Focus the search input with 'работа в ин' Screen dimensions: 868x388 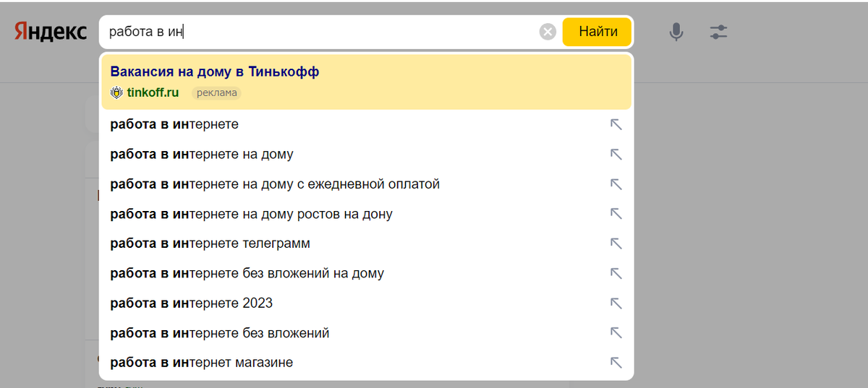tap(318, 32)
